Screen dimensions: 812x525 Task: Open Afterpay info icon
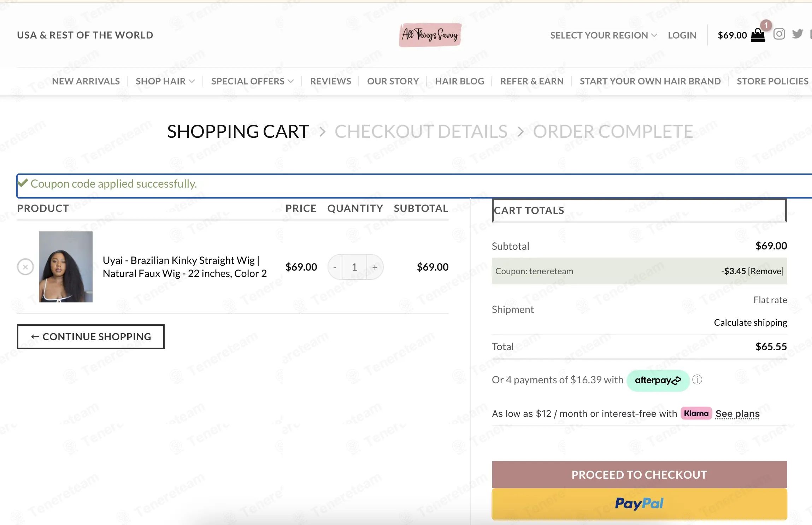pos(697,380)
